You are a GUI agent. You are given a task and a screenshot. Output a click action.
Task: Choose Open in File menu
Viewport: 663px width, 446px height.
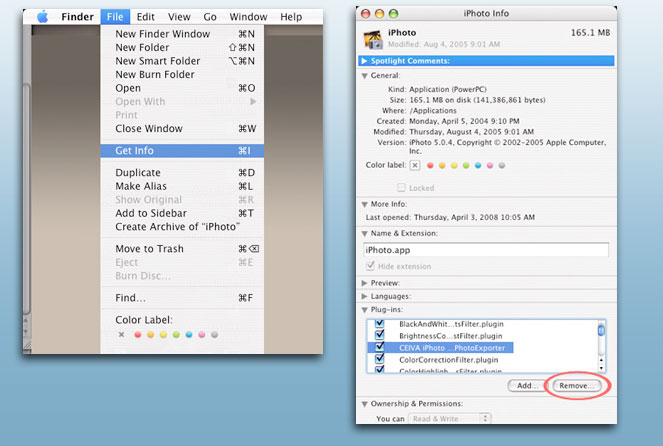pyautogui.click(x=182, y=88)
